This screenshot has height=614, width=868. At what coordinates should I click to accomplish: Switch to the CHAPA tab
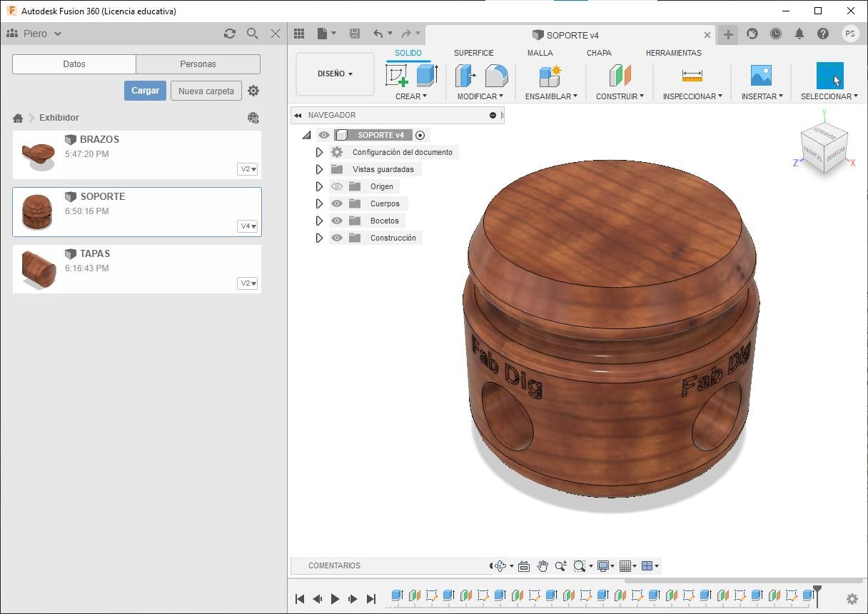pos(599,53)
